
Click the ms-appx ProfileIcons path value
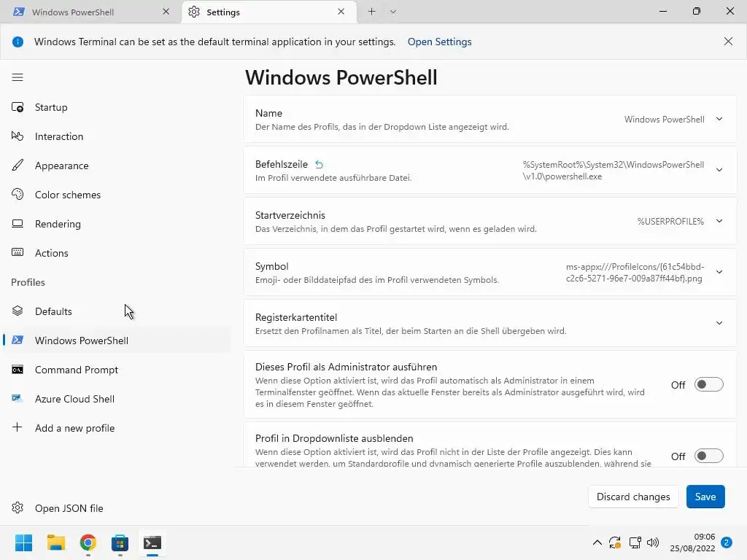click(635, 273)
